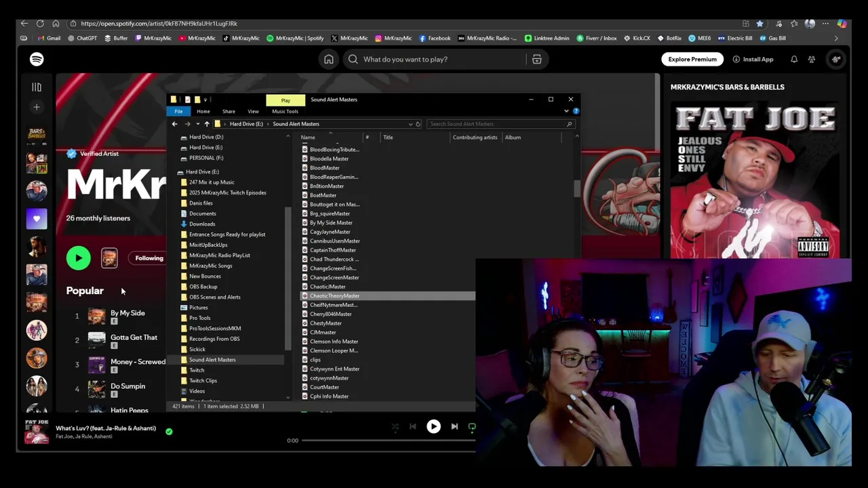Open Do Sumpin popular track
The width and height of the screenshot is (868, 488).
click(127, 386)
